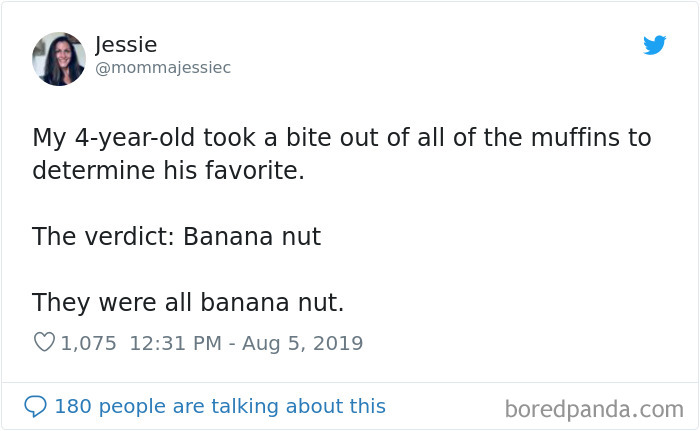Click the 'My 4-year-old took a bite' line

click(341, 138)
